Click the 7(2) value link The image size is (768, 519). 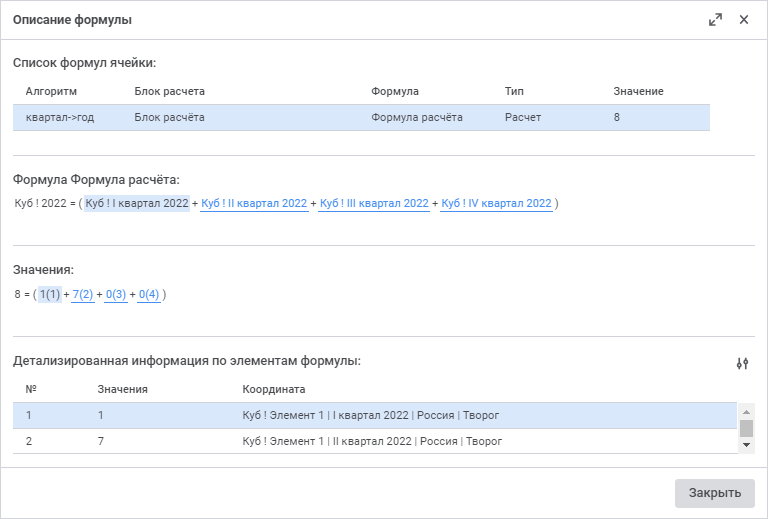(83, 295)
